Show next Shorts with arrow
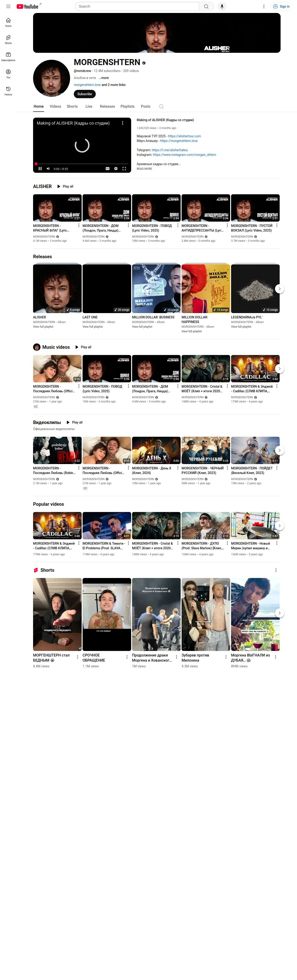297x980 pixels. coord(279,613)
